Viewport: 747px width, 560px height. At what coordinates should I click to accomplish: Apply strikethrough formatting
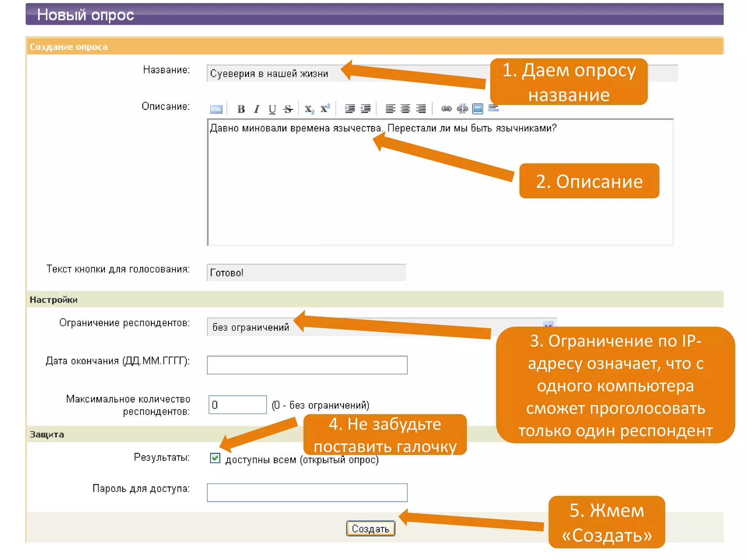click(288, 109)
